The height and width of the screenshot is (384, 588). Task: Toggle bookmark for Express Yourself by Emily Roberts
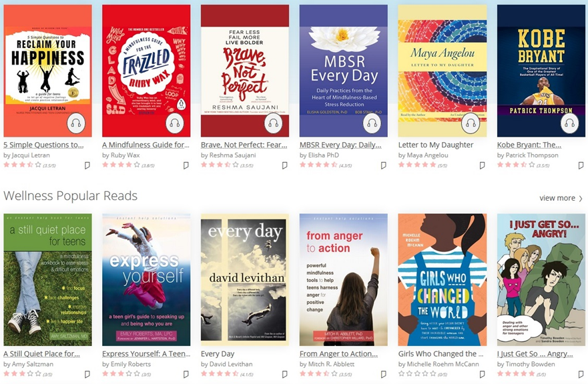186,374
